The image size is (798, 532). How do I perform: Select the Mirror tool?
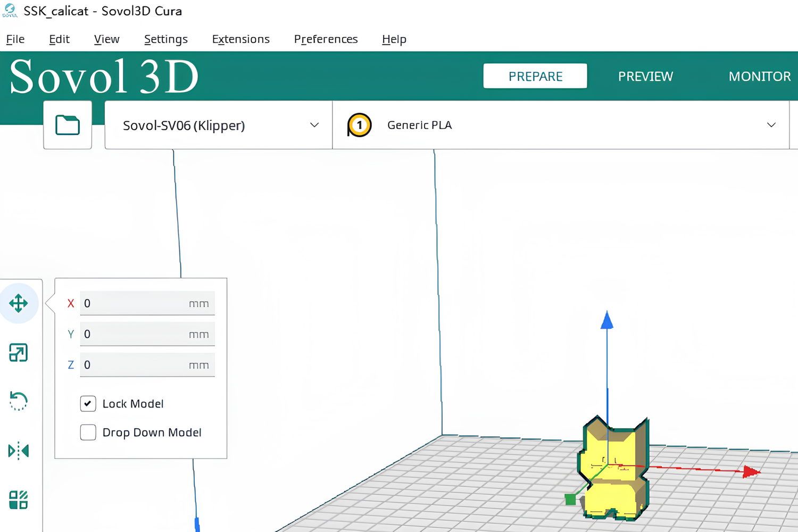click(19, 451)
